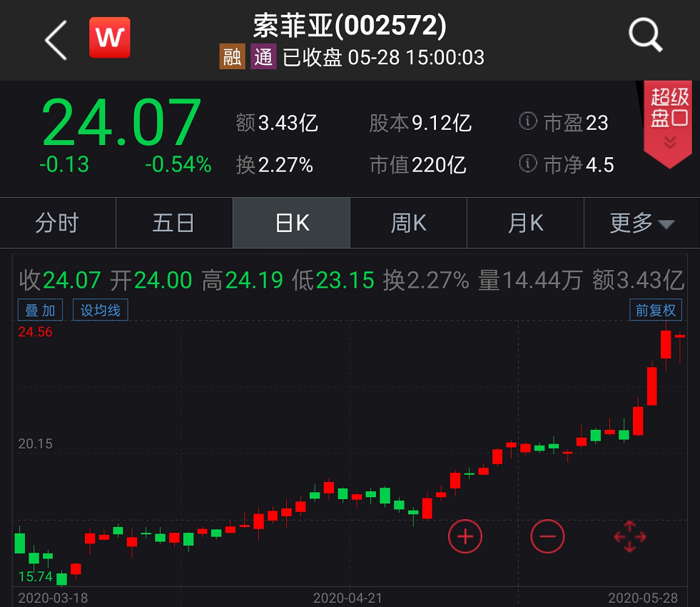This screenshot has height=607, width=700.
Task: Zoom in chart with plus icon
Action: point(465,536)
